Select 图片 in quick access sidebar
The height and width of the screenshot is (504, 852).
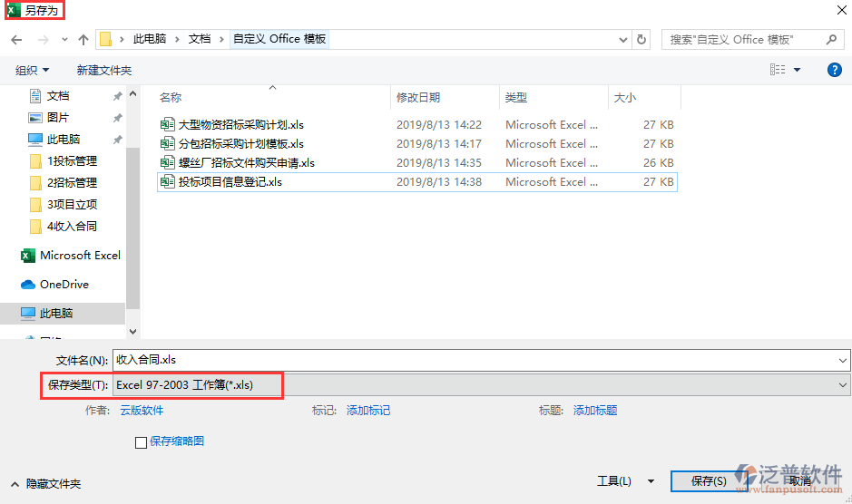click(58, 118)
